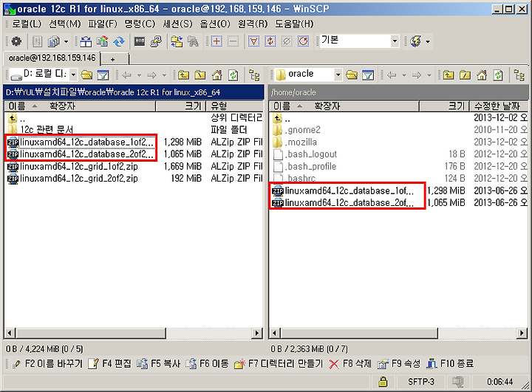This screenshot has width=532, height=392.
Task: Expand local back history dropdown arrow
Action: pos(139,75)
